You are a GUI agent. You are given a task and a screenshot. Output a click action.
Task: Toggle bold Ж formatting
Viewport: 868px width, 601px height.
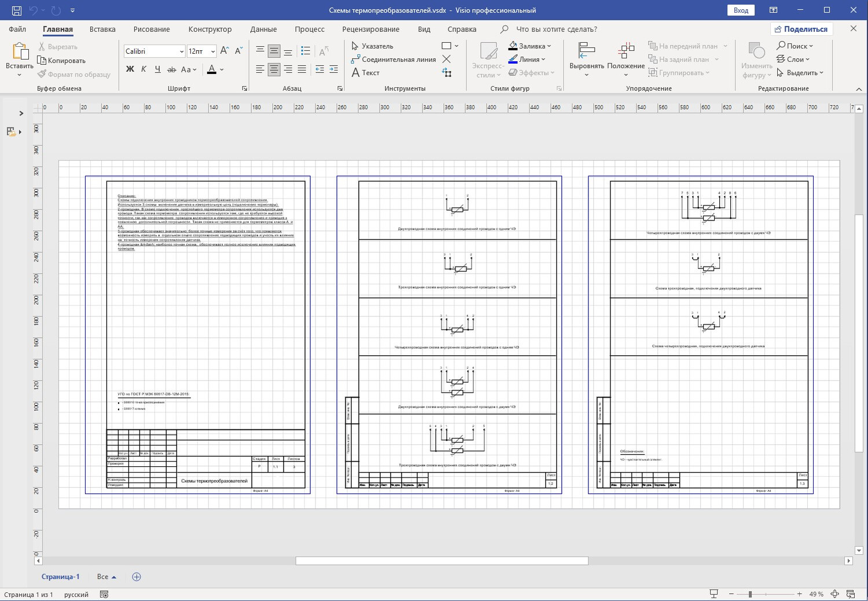pos(130,69)
